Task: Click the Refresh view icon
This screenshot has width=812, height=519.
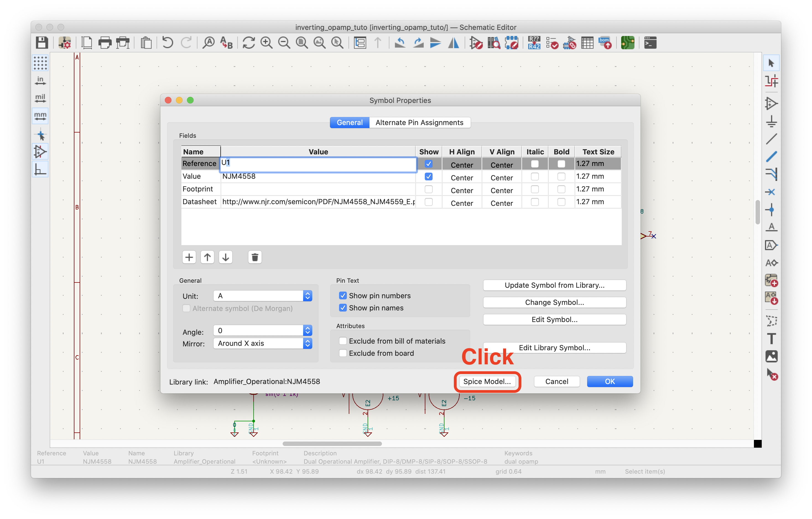Action: [x=249, y=43]
